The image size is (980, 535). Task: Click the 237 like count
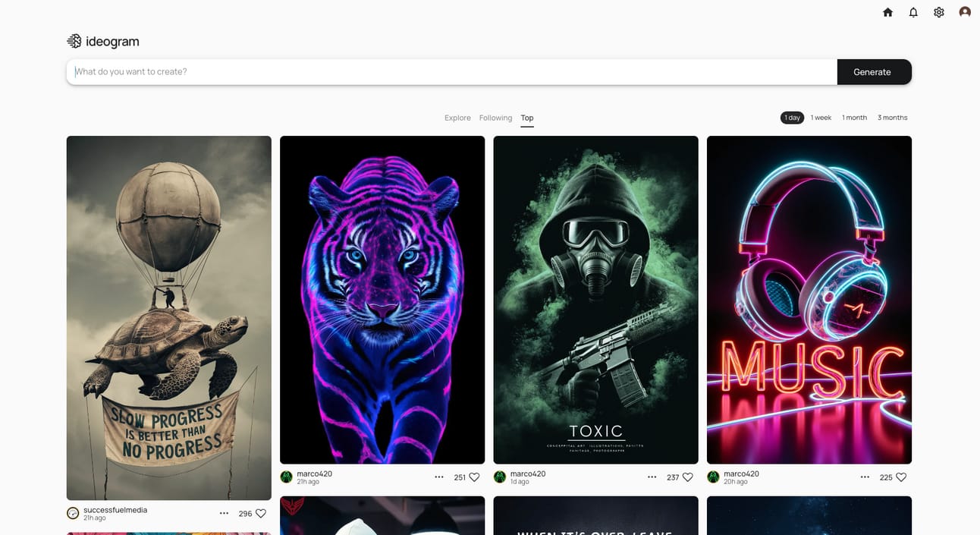673,477
